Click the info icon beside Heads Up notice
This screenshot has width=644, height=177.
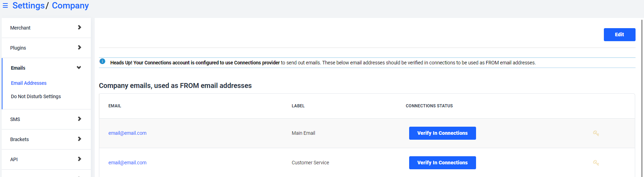click(102, 61)
